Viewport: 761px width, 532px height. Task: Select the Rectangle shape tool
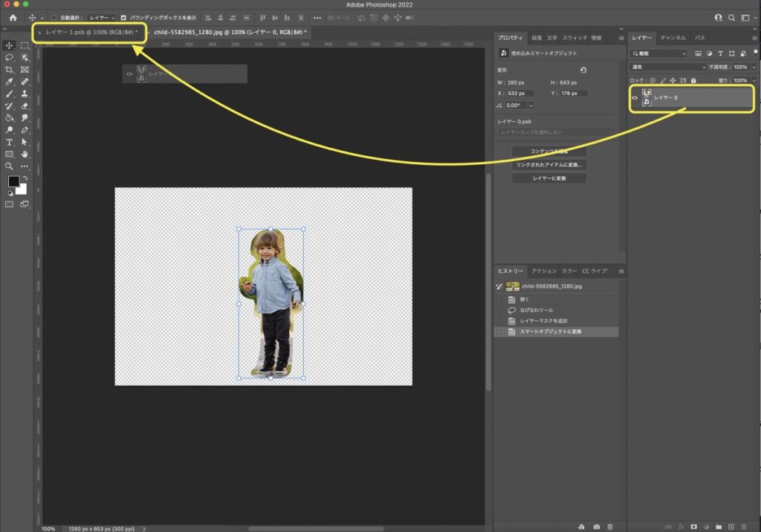(9, 155)
